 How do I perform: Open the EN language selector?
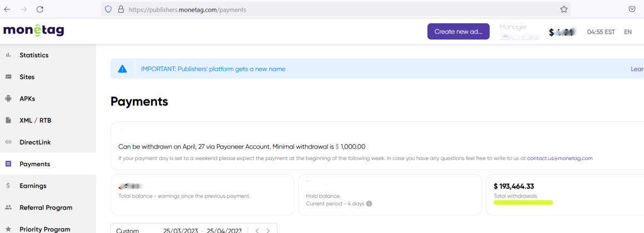627,32
